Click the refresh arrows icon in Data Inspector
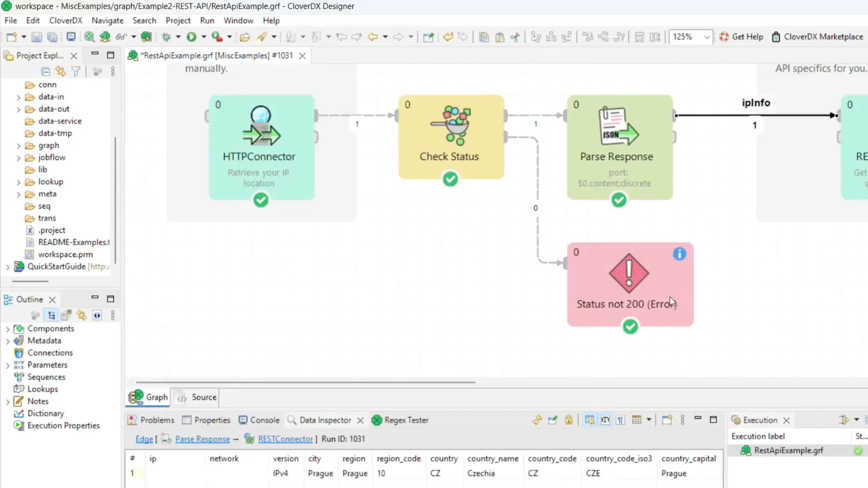The height and width of the screenshot is (488, 868). [x=537, y=420]
